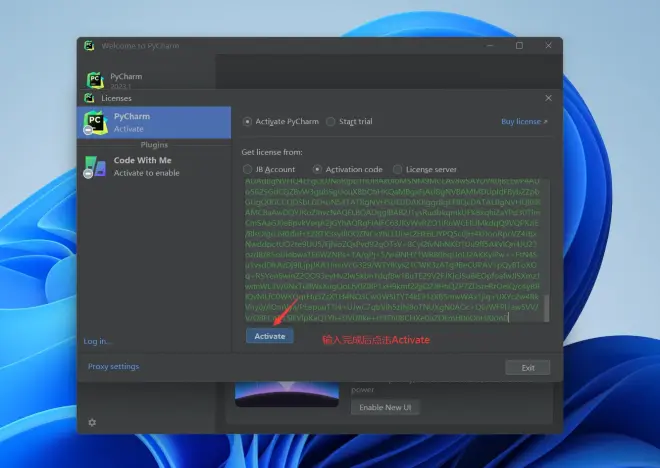660x468 pixels.
Task: Select Code With Me plugin entry
Action: tap(154, 166)
